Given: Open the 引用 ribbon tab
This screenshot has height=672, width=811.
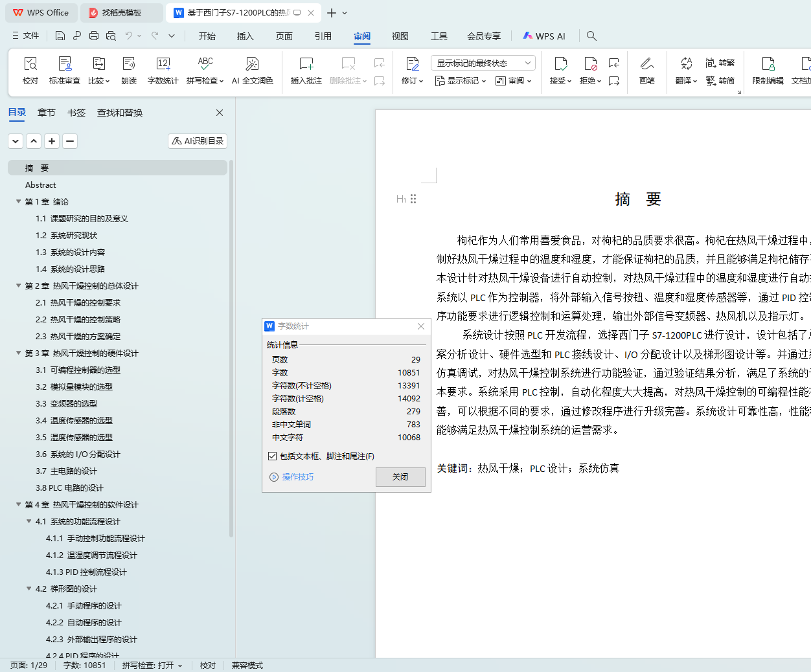Looking at the screenshot, I should 323,36.
